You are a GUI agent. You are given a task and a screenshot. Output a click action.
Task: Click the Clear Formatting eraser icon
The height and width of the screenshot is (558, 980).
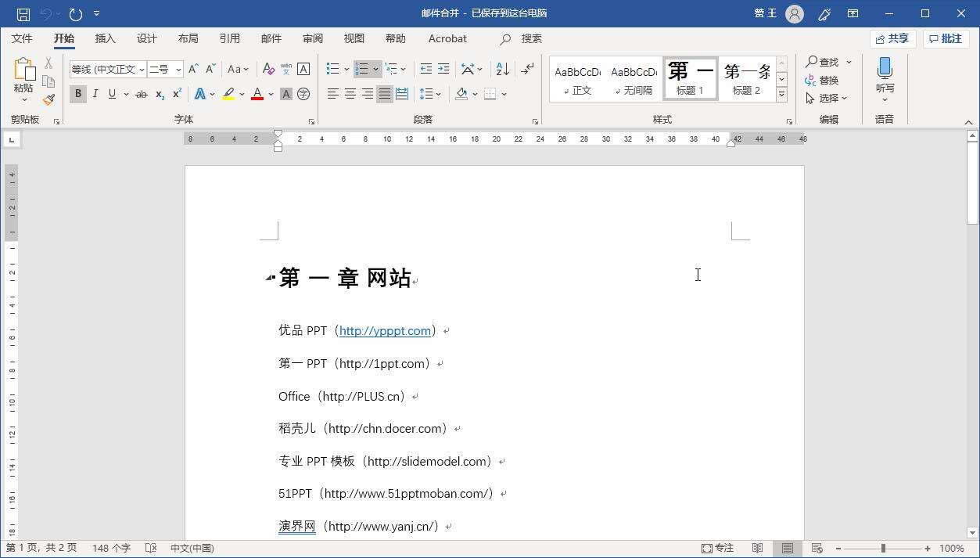coord(268,69)
